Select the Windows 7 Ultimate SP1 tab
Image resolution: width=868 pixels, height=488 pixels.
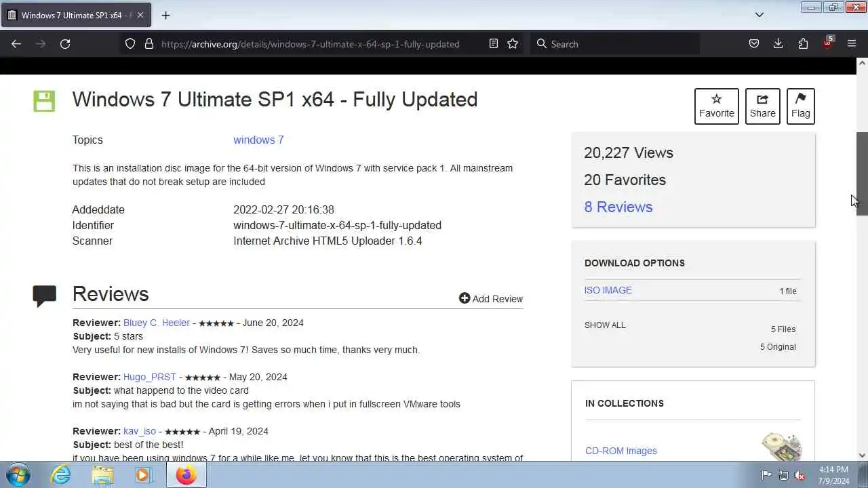pos(77,15)
